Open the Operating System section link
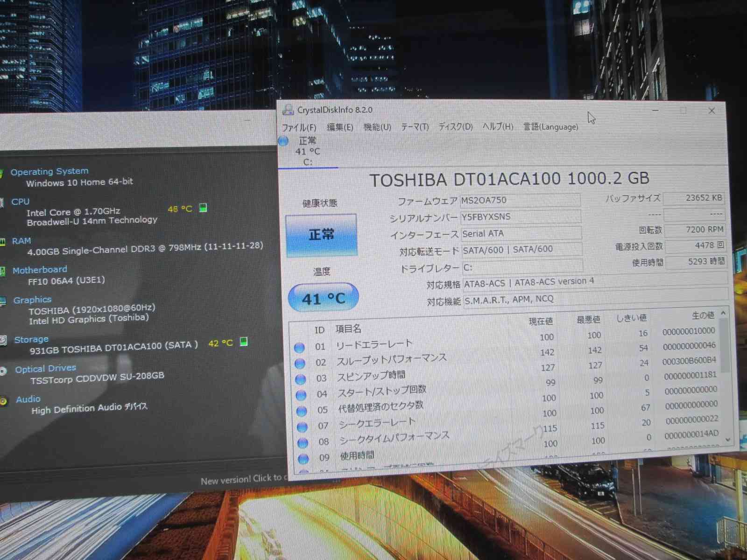Viewport: 747px width, 560px height. click(49, 171)
